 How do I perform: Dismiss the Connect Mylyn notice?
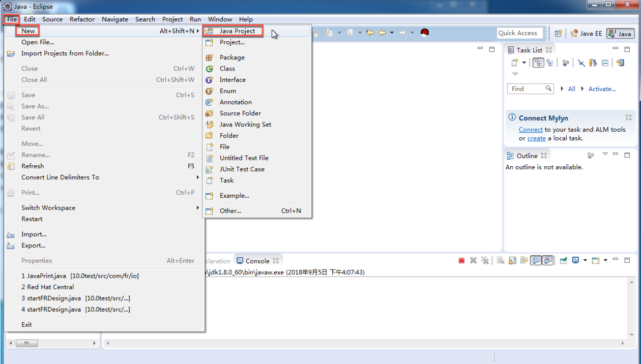[x=629, y=117]
